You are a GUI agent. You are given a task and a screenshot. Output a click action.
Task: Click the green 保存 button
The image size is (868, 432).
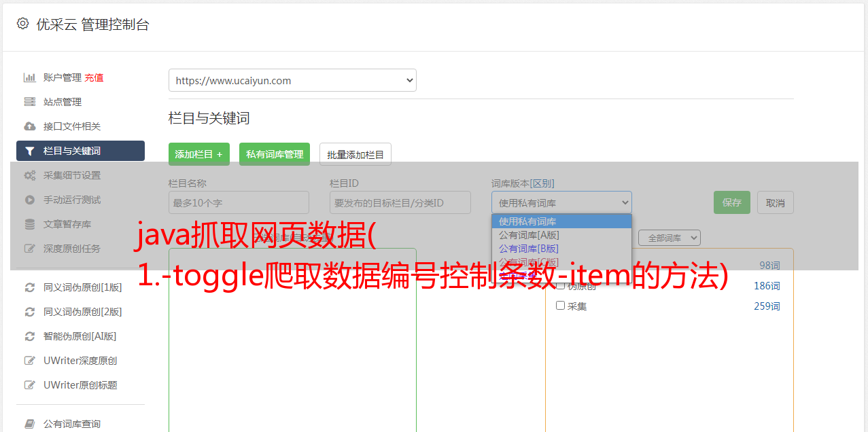pos(732,202)
